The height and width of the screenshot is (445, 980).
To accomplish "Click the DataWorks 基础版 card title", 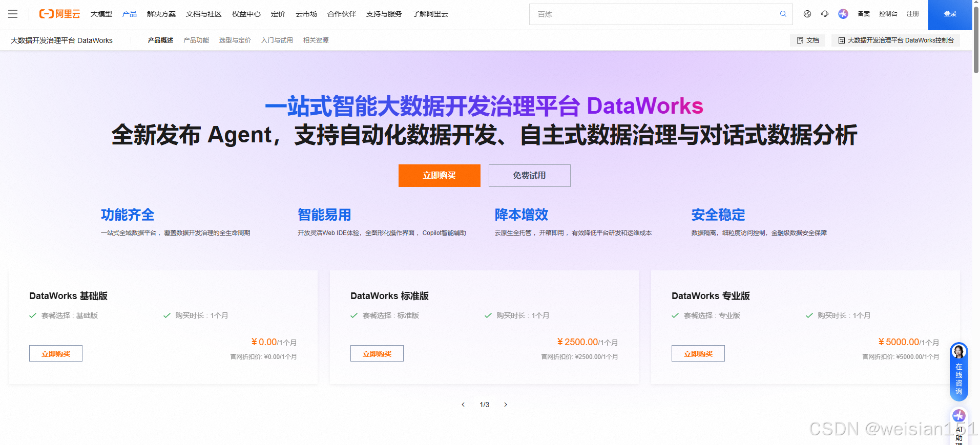I will [x=68, y=296].
